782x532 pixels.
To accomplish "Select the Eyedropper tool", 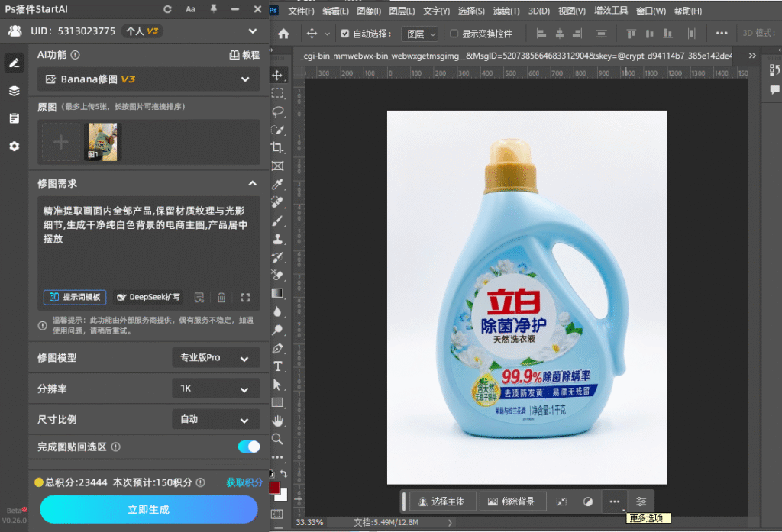I will pos(277,184).
